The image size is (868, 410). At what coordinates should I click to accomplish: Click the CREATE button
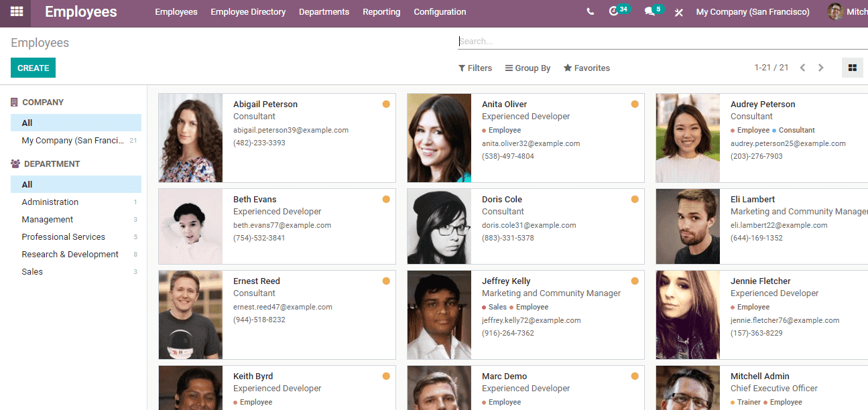(33, 68)
